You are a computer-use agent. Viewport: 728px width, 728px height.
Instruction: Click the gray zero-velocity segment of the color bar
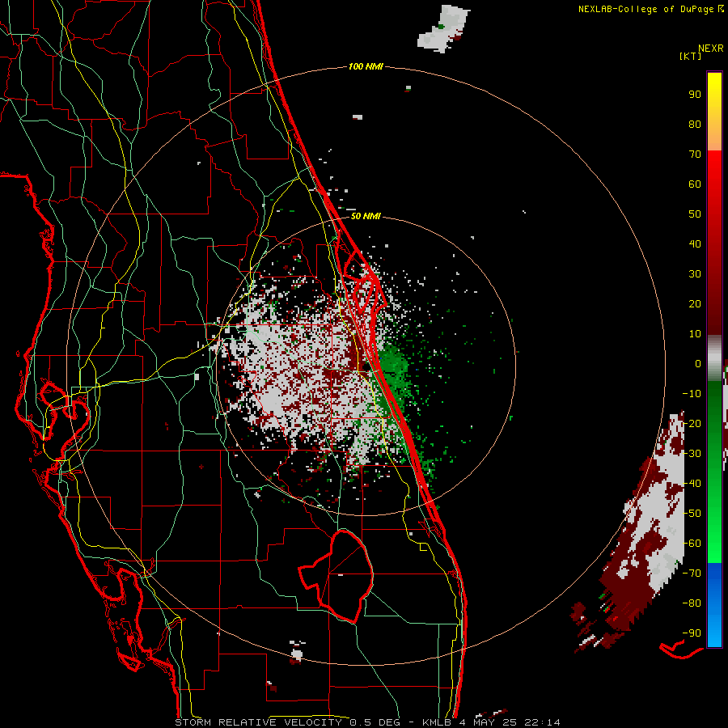click(714, 358)
